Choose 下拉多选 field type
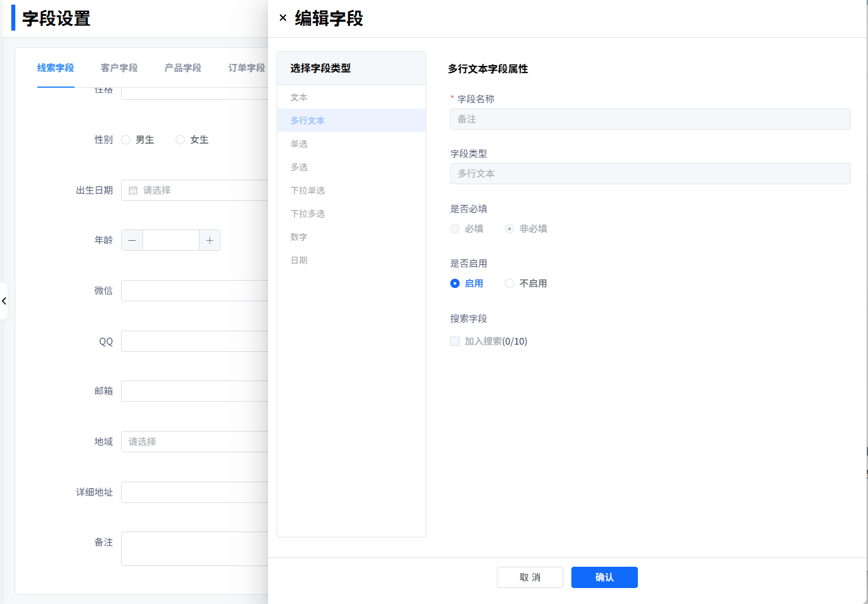Viewport: 868px width, 604px height. coord(307,214)
